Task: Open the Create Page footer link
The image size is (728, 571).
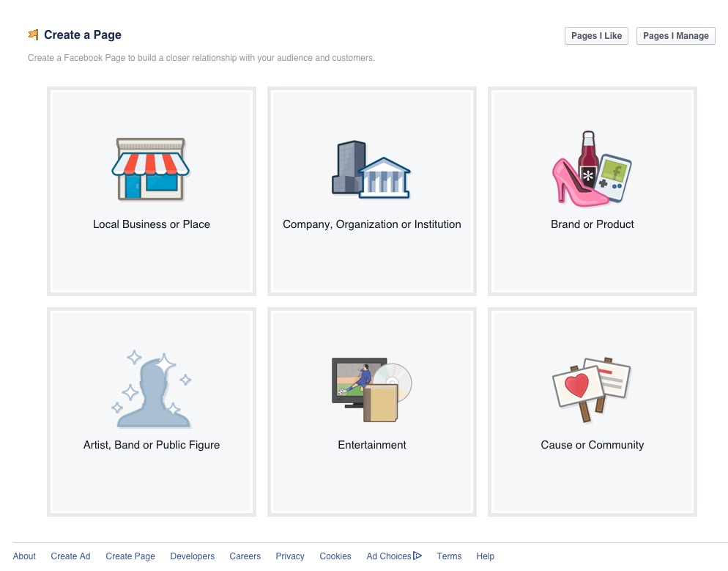Action: [130, 556]
